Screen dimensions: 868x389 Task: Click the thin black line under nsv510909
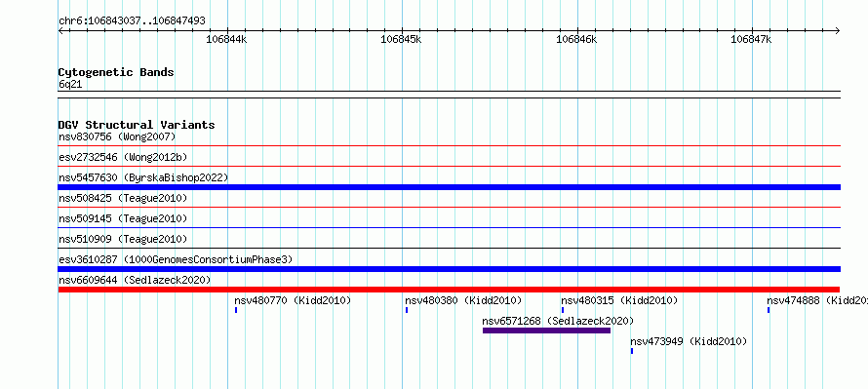pyautogui.click(x=450, y=249)
